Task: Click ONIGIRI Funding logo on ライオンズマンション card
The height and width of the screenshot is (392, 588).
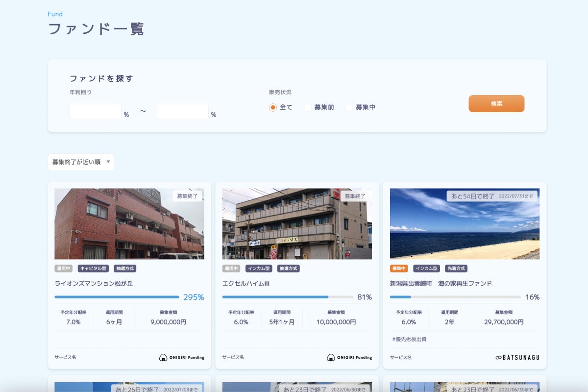Action: [x=182, y=357]
